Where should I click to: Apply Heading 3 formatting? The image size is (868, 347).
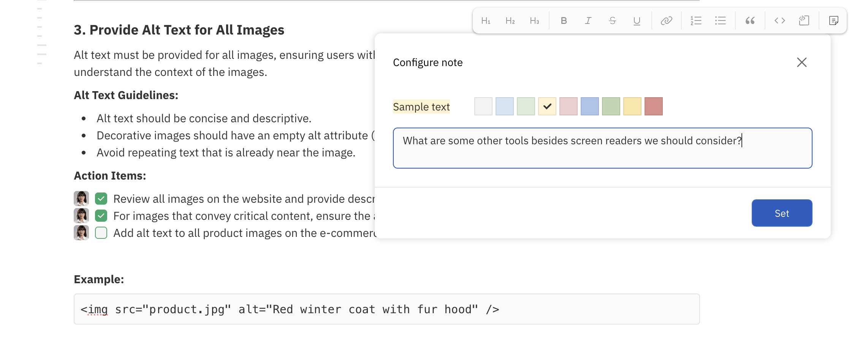pyautogui.click(x=534, y=21)
